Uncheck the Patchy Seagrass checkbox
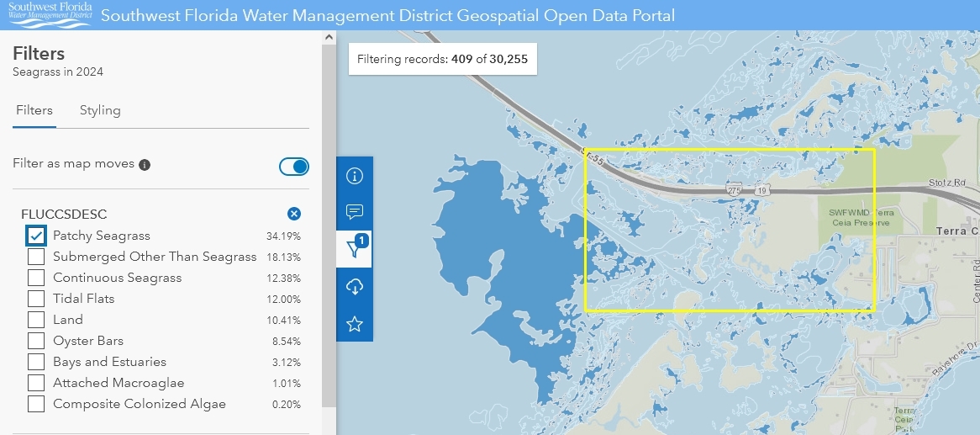Viewport: 980px width, 435px height. tap(36, 236)
